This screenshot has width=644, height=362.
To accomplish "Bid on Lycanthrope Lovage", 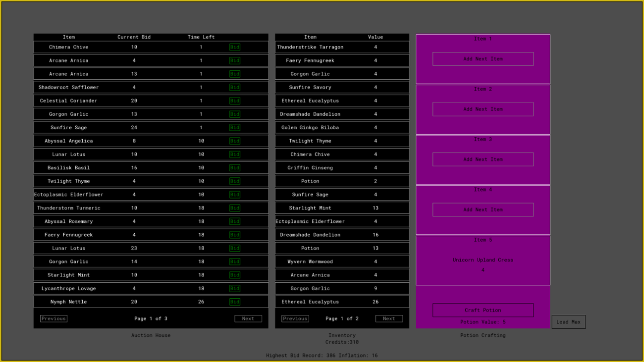I will click(x=235, y=288).
